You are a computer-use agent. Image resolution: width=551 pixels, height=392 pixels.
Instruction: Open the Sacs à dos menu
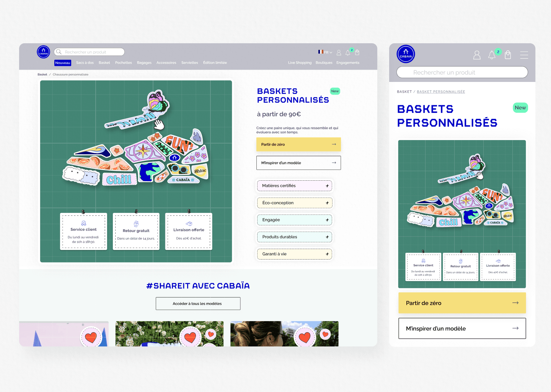pos(85,63)
